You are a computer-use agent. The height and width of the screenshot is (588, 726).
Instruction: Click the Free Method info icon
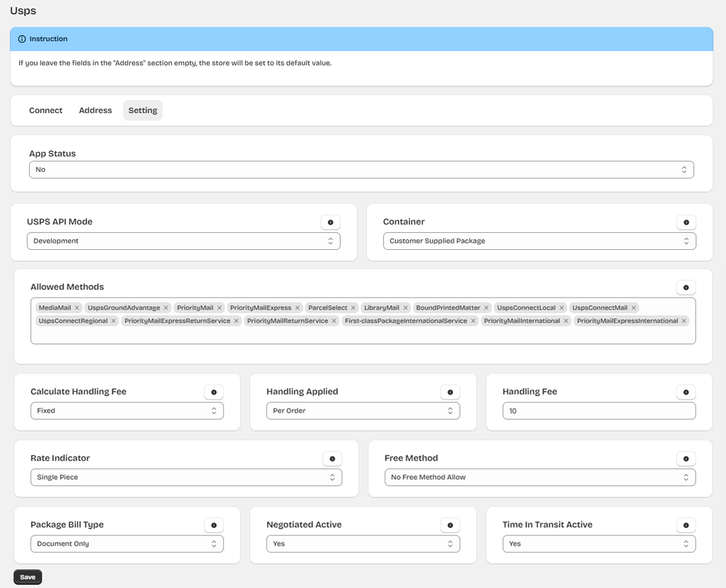(686, 458)
